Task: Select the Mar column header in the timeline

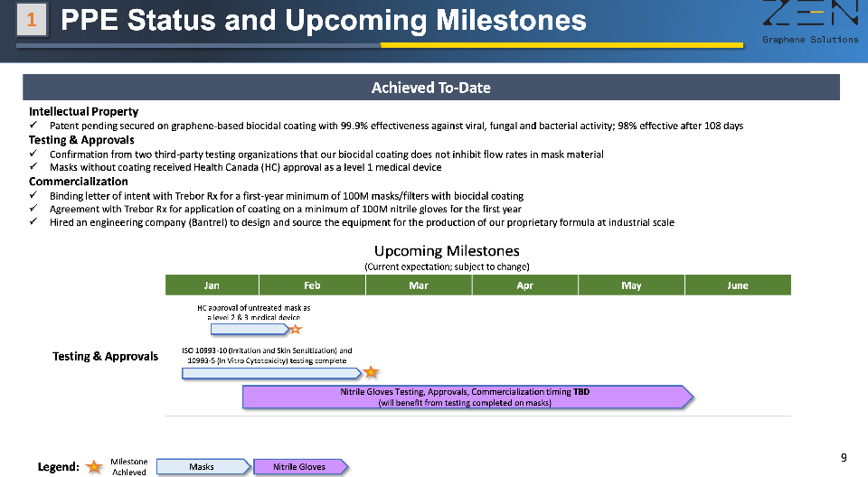Action: [419, 285]
